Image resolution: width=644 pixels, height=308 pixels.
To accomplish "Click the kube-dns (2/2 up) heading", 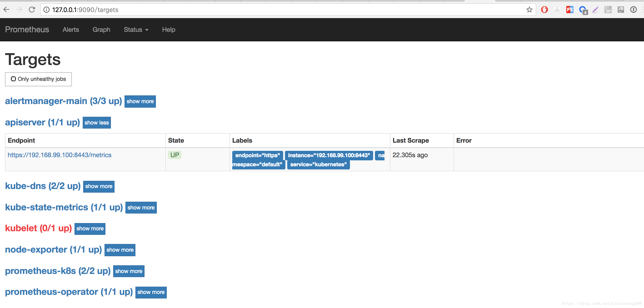I will 43,186.
